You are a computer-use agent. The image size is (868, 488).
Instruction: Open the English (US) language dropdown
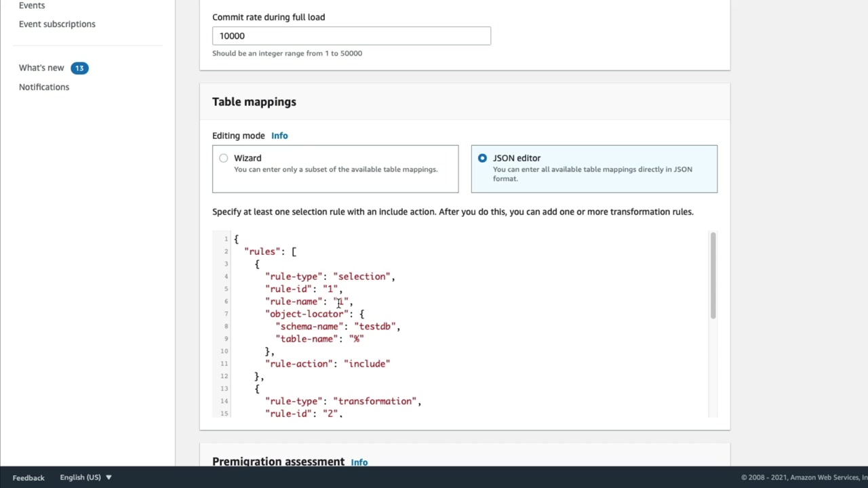point(85,477)
